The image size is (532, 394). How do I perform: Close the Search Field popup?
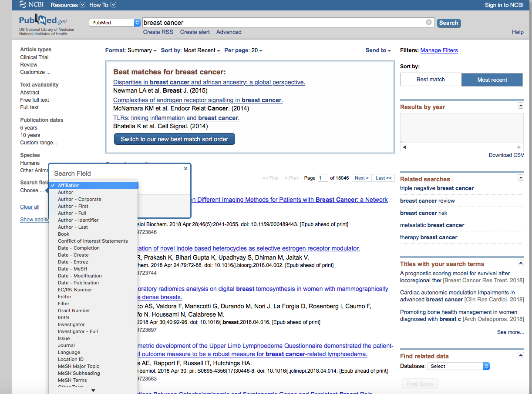point(185,168)
